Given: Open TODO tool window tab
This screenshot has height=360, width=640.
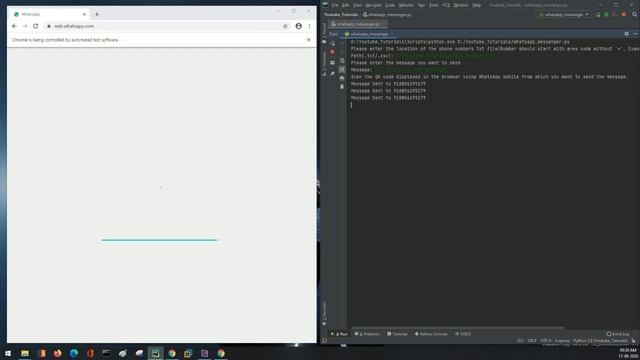Looking at the screenshot, I should coord(463,334).
